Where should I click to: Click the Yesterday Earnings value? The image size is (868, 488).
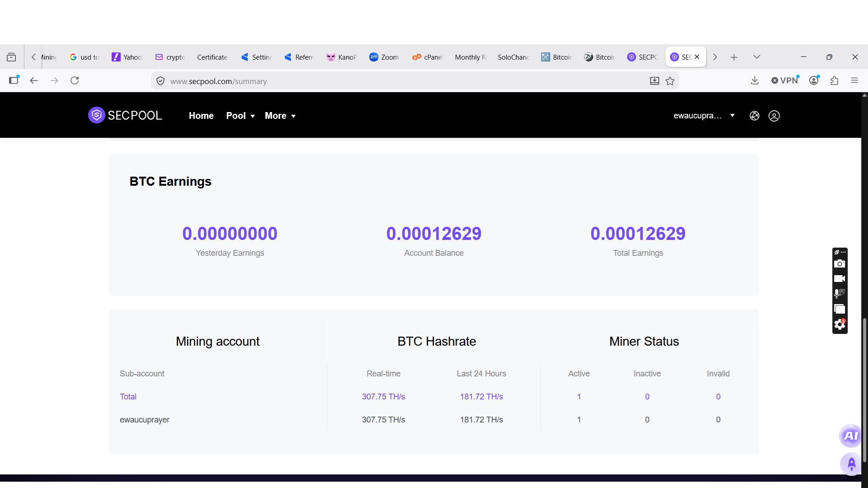230,234
